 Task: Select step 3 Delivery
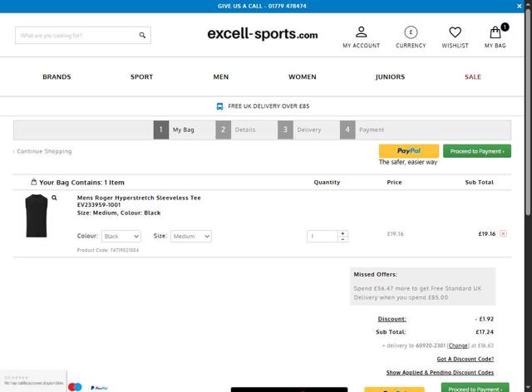tap(299, 130)
